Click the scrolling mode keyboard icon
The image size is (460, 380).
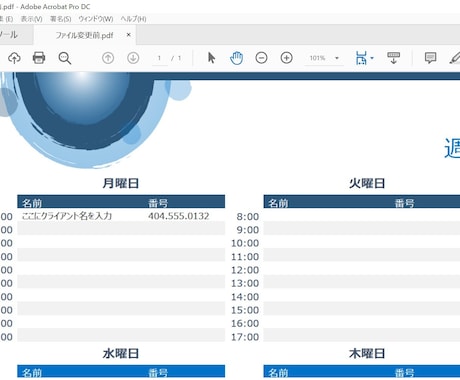(x=393, y=58)
